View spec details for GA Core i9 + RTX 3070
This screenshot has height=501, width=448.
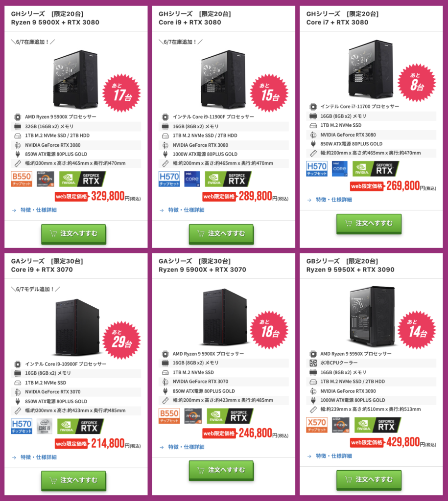tap(38, 457)
